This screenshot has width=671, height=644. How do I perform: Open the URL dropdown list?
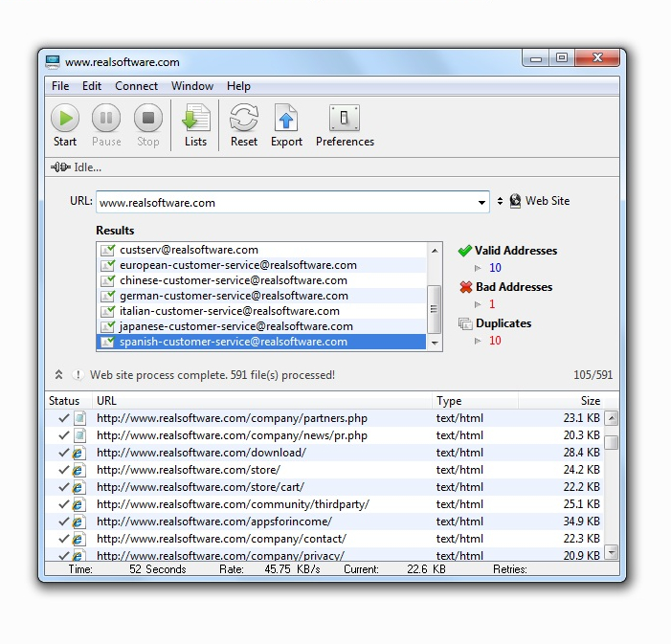[x=482, y=202]
